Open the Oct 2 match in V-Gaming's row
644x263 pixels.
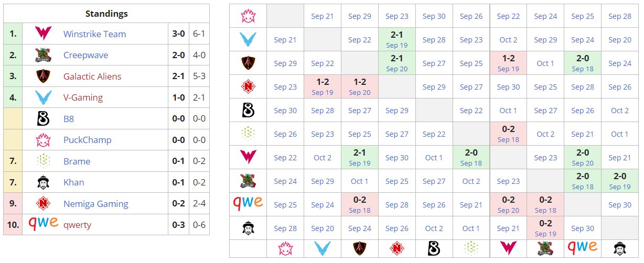(508, 40)
